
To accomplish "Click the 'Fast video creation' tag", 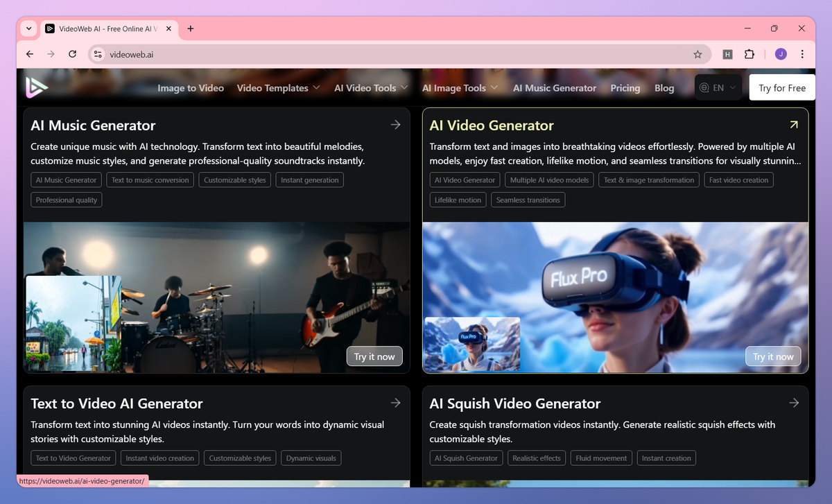I will (x=739, y=180).
